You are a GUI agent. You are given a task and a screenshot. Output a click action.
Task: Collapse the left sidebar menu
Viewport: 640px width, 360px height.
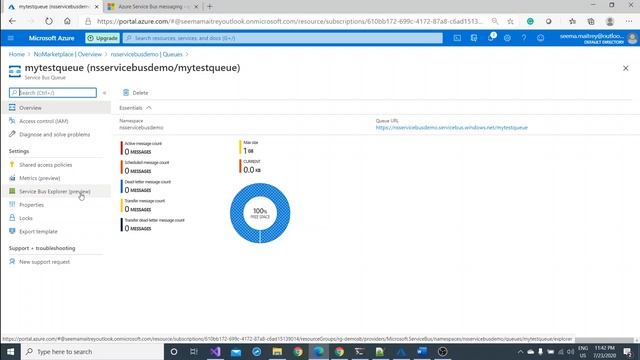104,93
